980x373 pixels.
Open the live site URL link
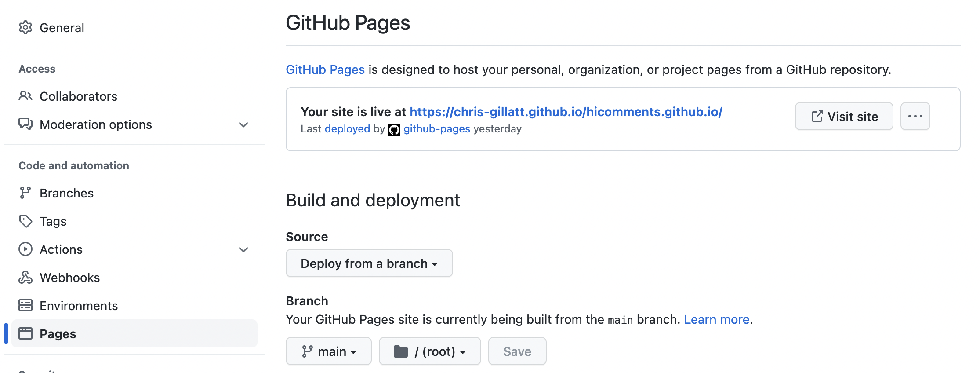click(x=566, y=112)
